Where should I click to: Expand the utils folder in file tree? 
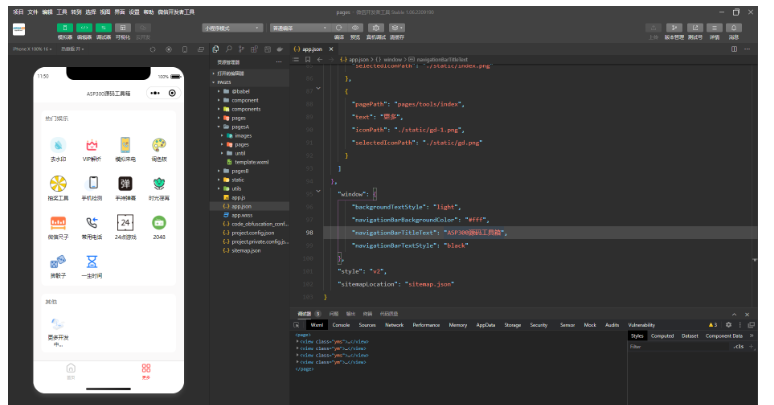[236, 188]
